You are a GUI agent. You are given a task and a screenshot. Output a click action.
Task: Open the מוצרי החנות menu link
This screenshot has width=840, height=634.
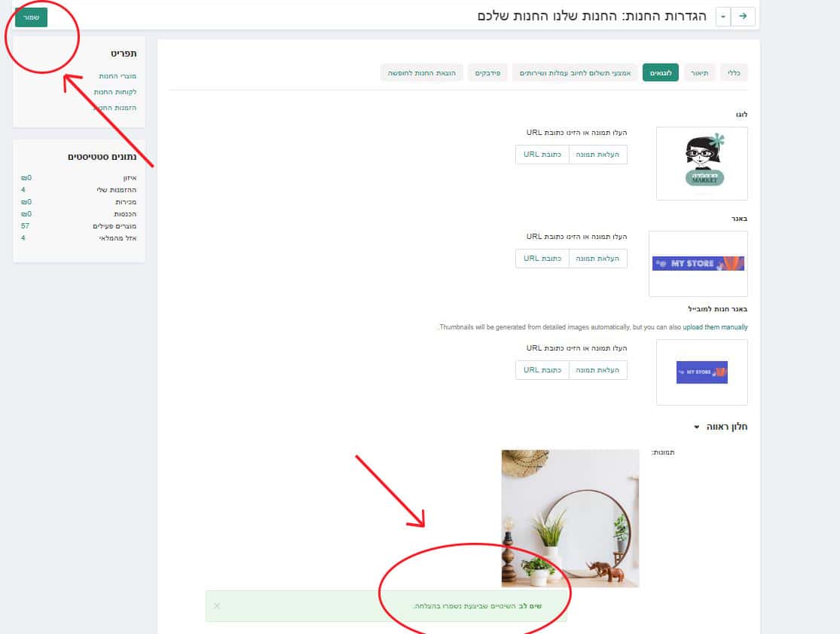(x=118, y=76)
